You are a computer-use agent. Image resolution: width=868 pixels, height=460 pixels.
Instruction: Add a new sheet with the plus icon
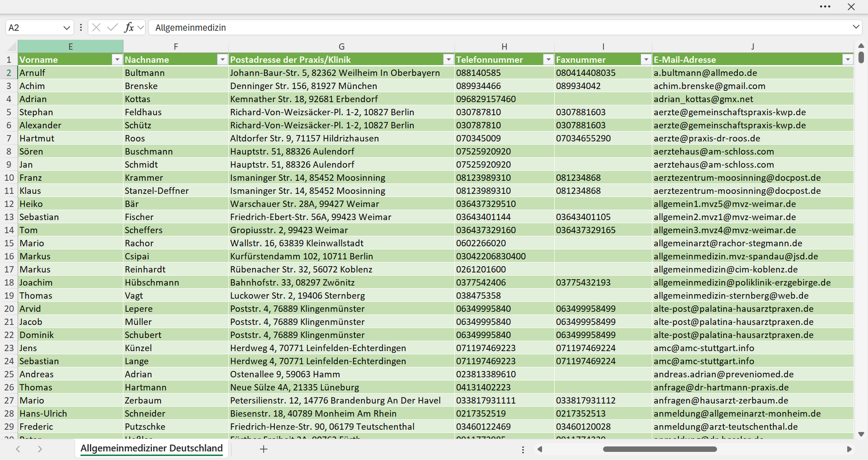click(264, 449)
